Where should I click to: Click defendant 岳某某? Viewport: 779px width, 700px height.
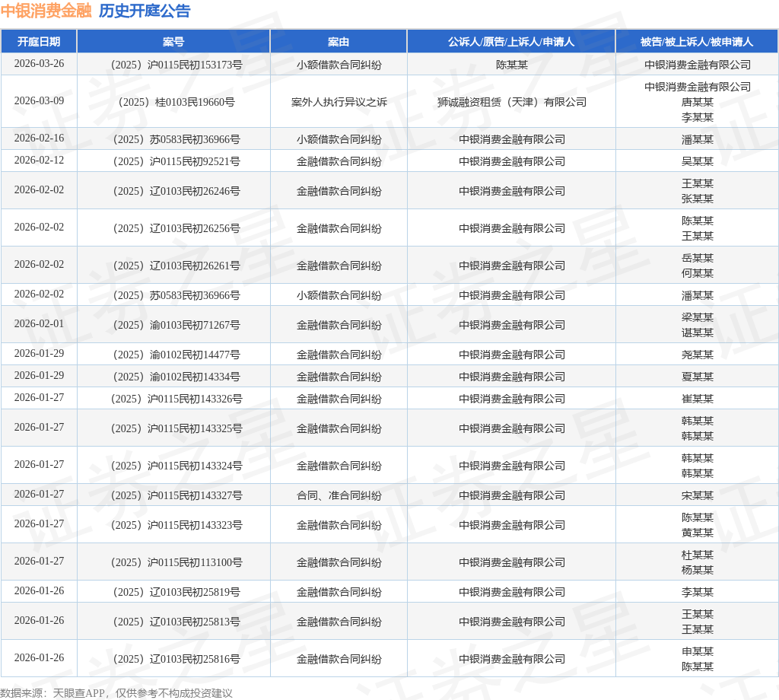point(698,258)
